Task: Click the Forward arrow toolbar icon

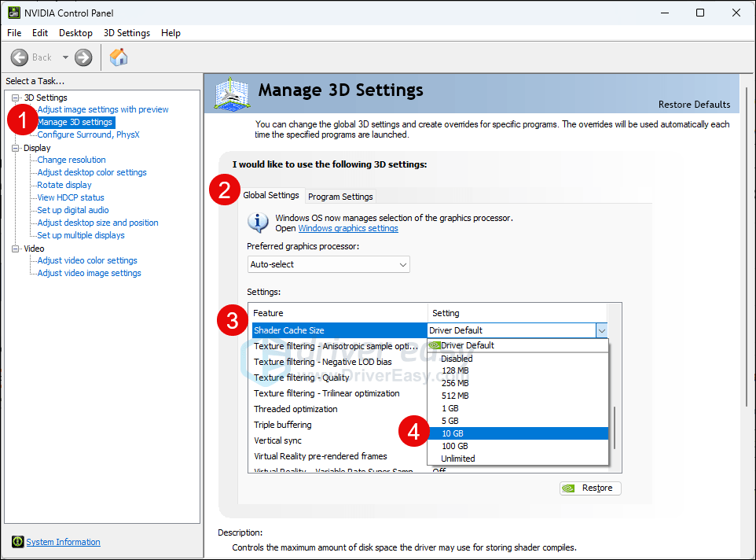Action: 83,57
